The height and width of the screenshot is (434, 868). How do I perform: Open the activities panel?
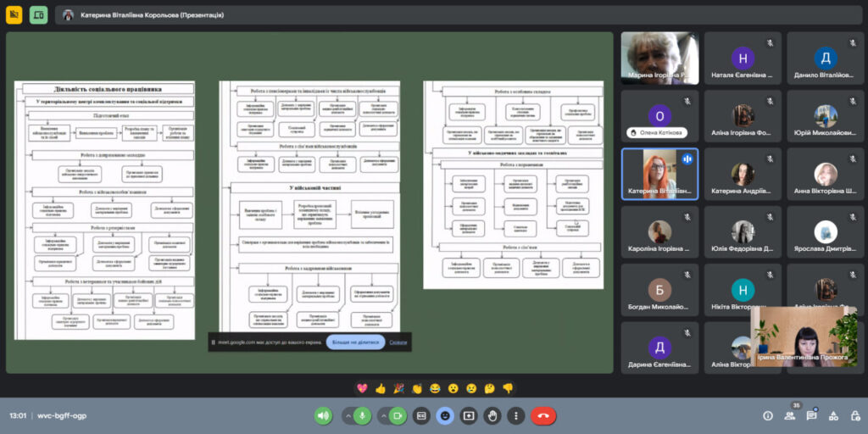(x=832, y=416)
